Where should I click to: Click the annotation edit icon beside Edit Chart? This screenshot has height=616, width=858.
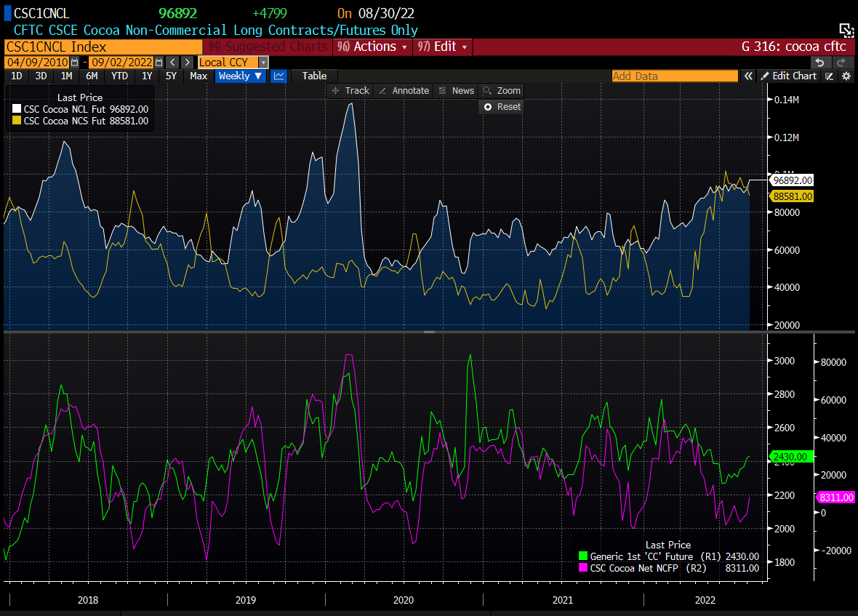(x=830, y=76)
